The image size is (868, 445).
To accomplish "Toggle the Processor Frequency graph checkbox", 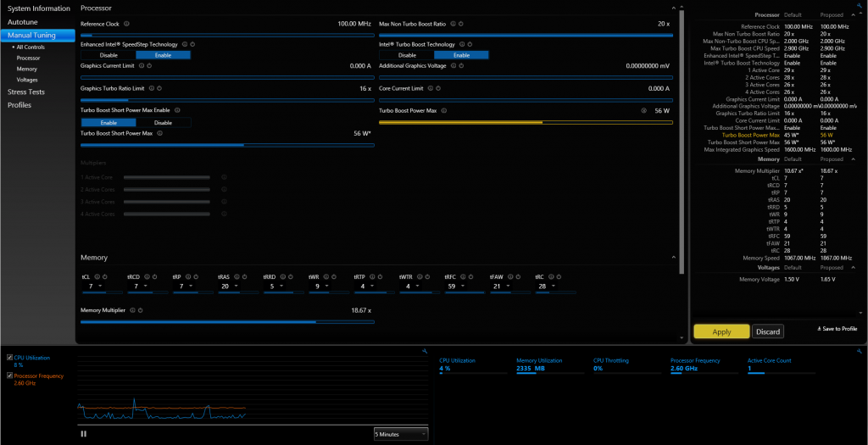I will pyautogui.click(x=9, y=375).
